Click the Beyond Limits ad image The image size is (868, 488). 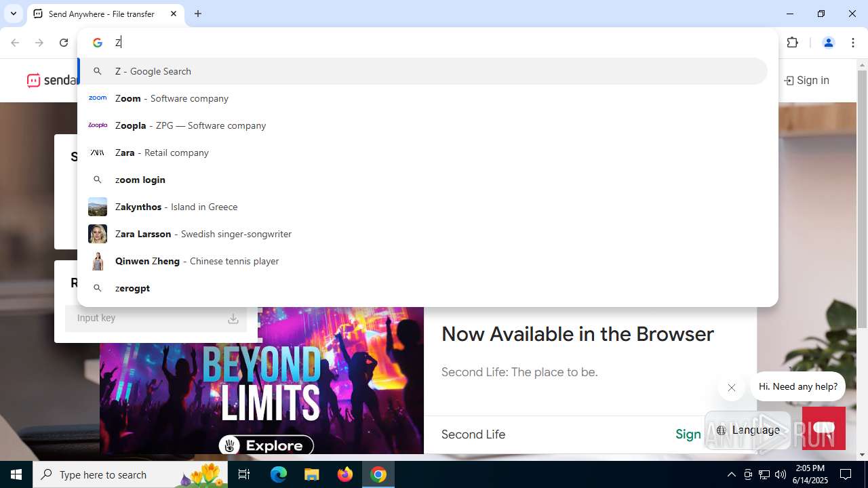point(262,380)
